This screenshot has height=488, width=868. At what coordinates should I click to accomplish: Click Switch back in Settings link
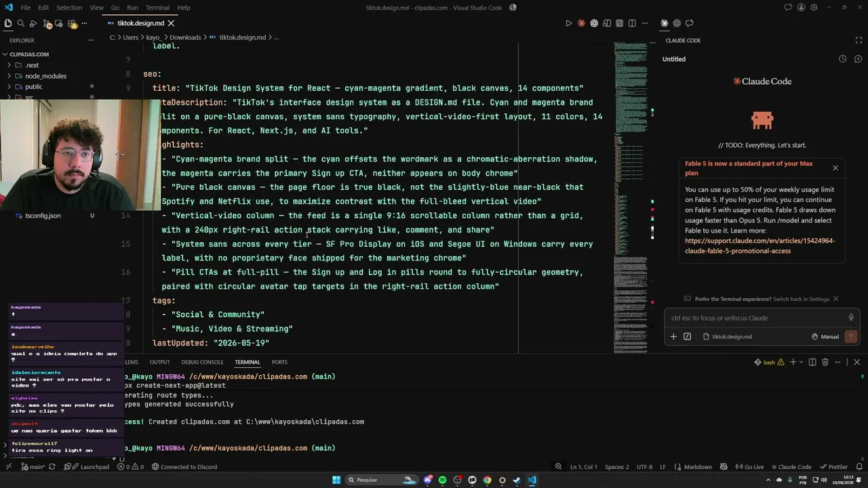pyautogui.click(x=802, y=299)
